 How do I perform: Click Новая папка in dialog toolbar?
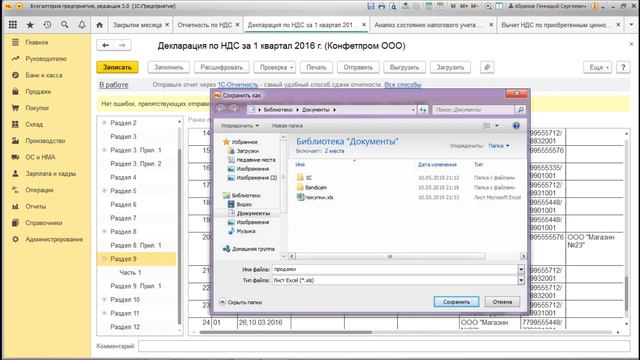[287, 126]
